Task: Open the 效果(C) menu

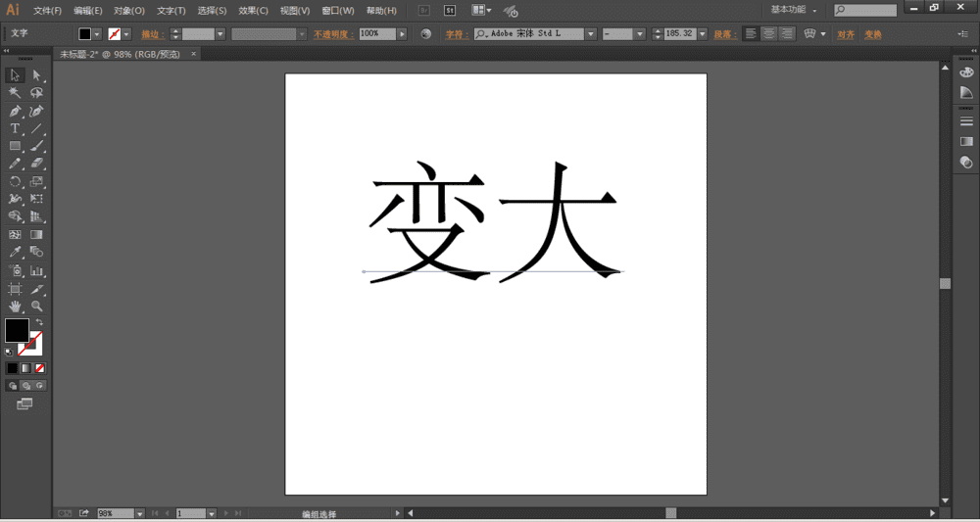Action: [x=253, y=11]
